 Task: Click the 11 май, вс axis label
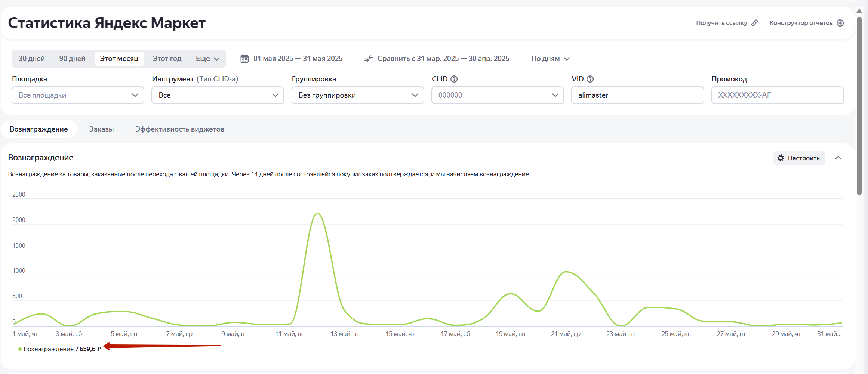tap(290, 334)
